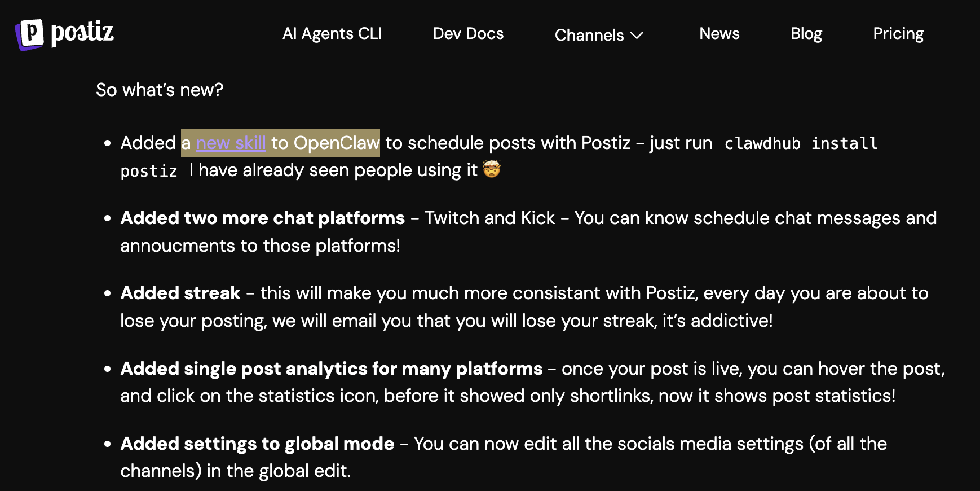Open the AI Agents CLI page
The width and height of the screenshot is (980, 491).
pos(332,34)
